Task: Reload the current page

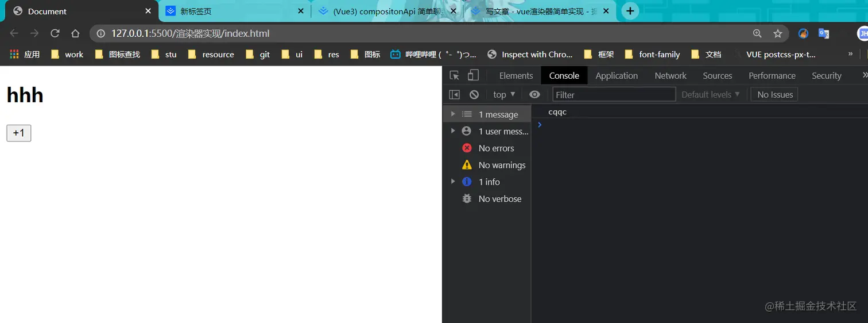Action: pyautogui.click(x=55, y=33)
